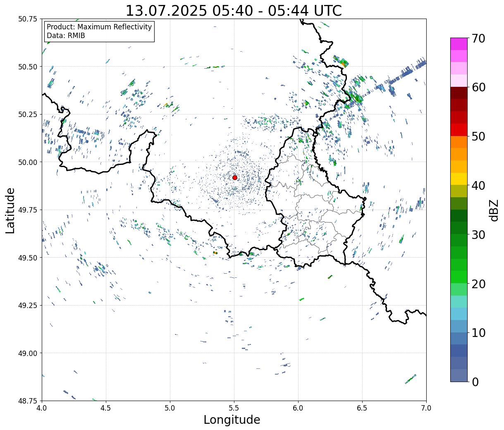Click the 0 tick on the colorbar
The height and width of the screenshot is (430, 504).
tap(475, 382)
